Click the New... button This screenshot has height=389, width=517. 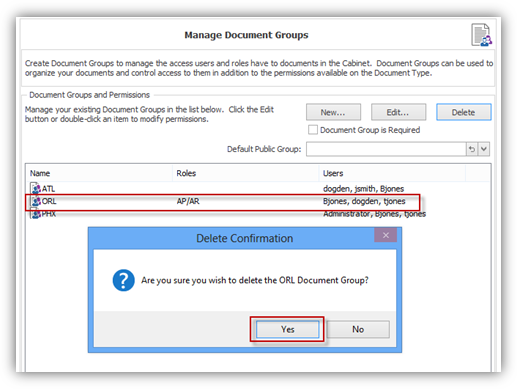coord(333,112)
